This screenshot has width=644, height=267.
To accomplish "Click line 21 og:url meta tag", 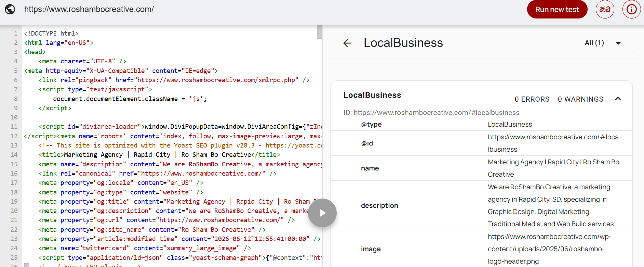I will [x=167, y=220].
